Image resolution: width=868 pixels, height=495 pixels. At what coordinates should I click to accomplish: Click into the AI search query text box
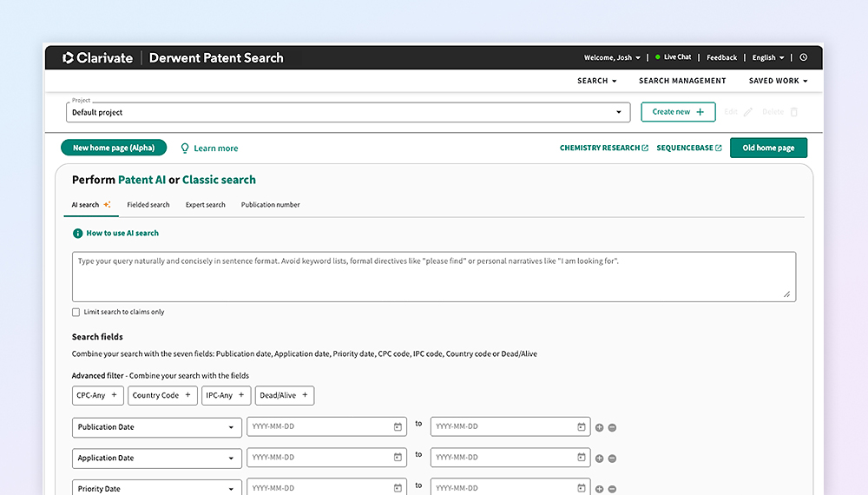coord(433,276)
